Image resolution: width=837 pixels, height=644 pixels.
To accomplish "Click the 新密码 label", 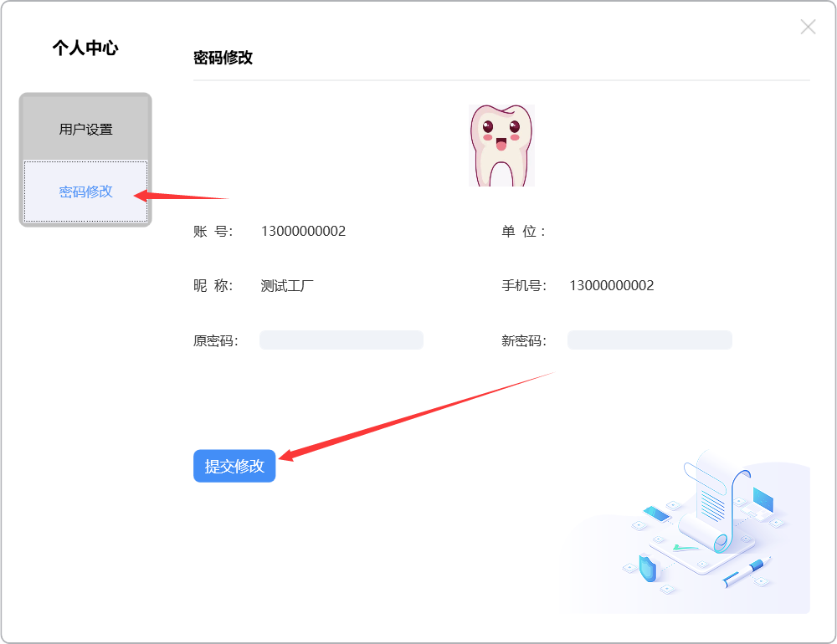I will 523,340.
